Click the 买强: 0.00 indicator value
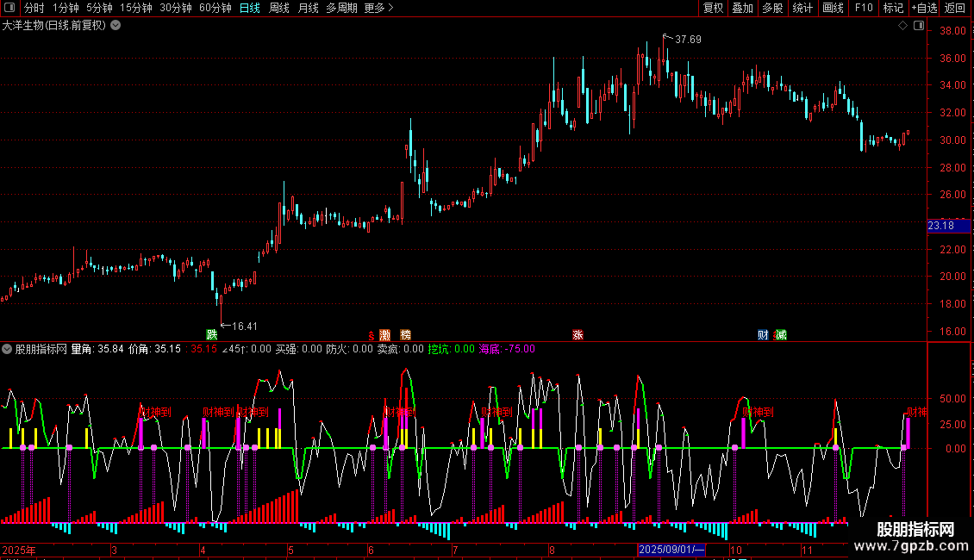 coord(299,349)
